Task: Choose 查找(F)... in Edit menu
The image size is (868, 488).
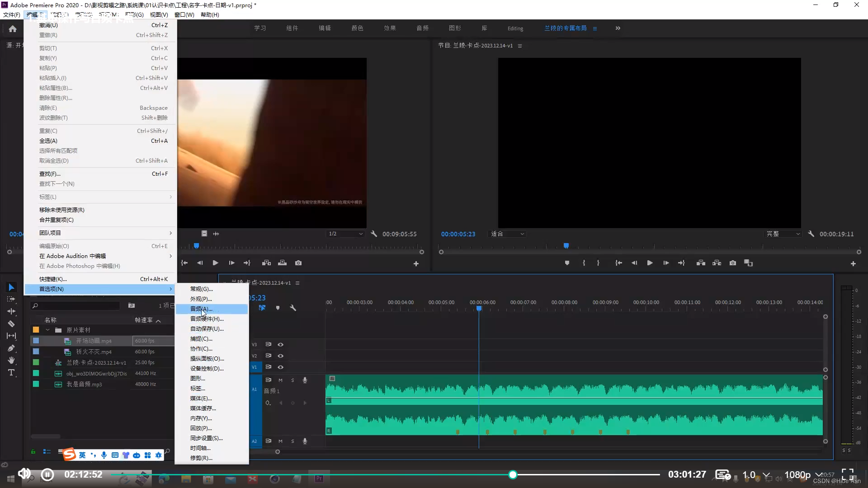Action: [100, 174]
